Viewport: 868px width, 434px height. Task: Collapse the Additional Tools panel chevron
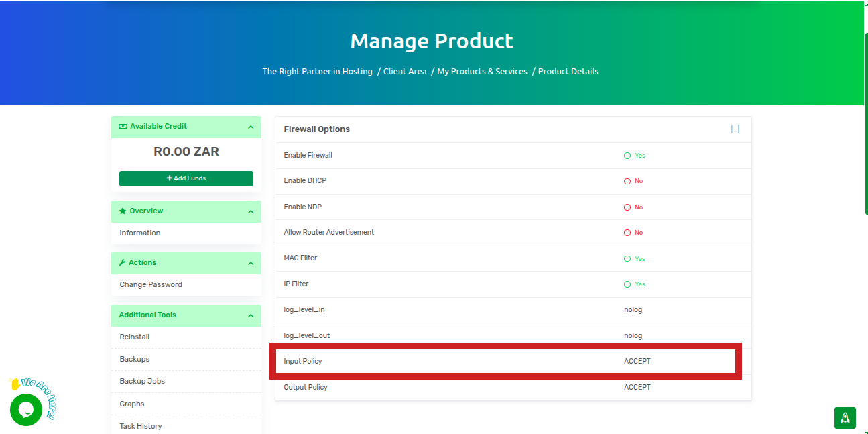click(x=251, y=315)
